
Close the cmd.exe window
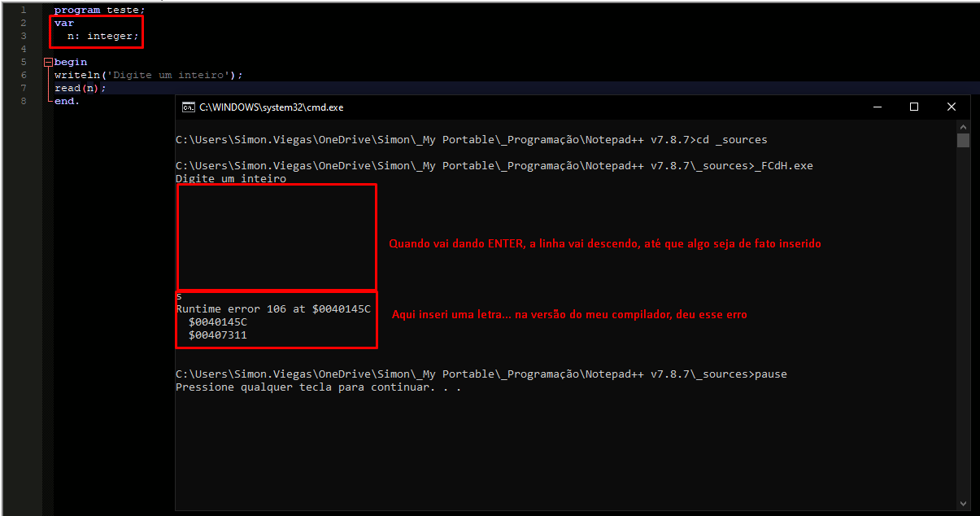tap(952, 107)
